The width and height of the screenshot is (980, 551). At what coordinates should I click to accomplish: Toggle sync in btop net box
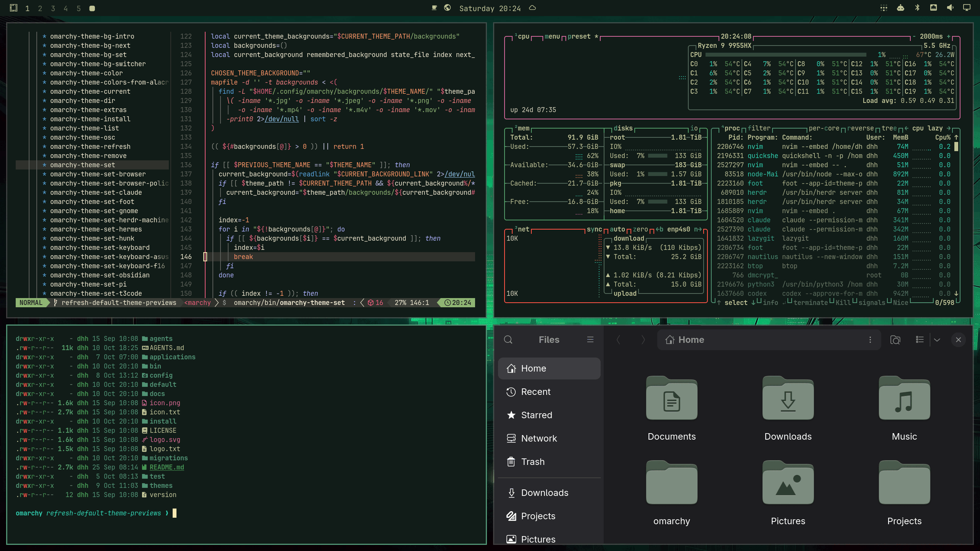click(594, 229)
